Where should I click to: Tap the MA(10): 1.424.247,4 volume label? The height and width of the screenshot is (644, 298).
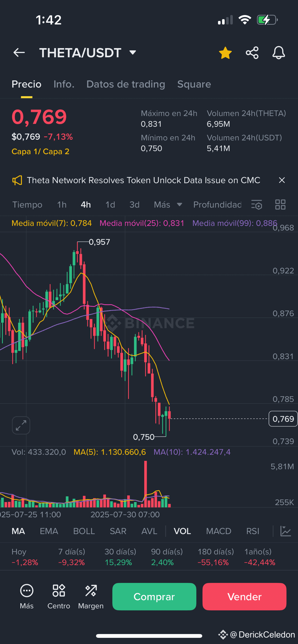192,452
